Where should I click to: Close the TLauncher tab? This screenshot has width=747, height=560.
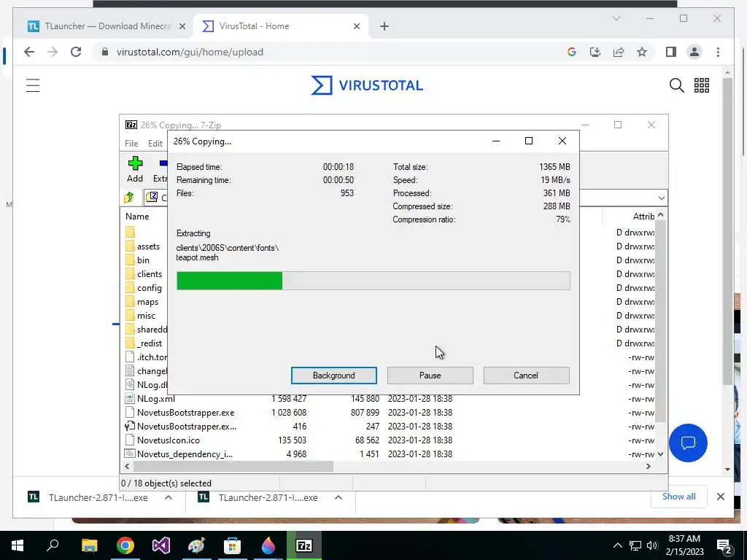(x=182, y=26)
